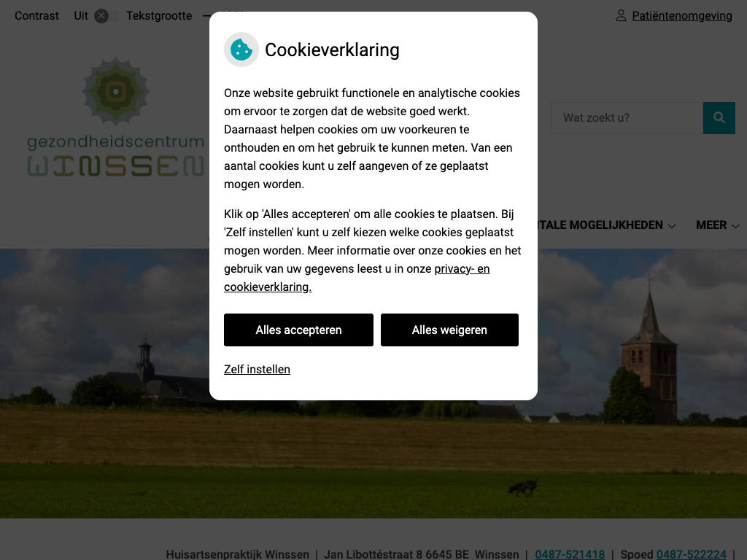Open the MEER navigation item
747x560 pixels.
point(711,225)
